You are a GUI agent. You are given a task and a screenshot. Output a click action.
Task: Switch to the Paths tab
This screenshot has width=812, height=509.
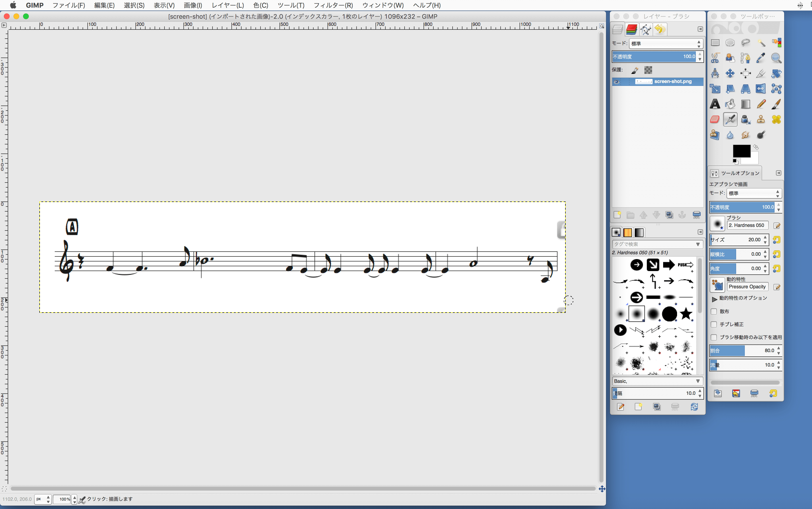pyautogui.click(x=646, y=30)
